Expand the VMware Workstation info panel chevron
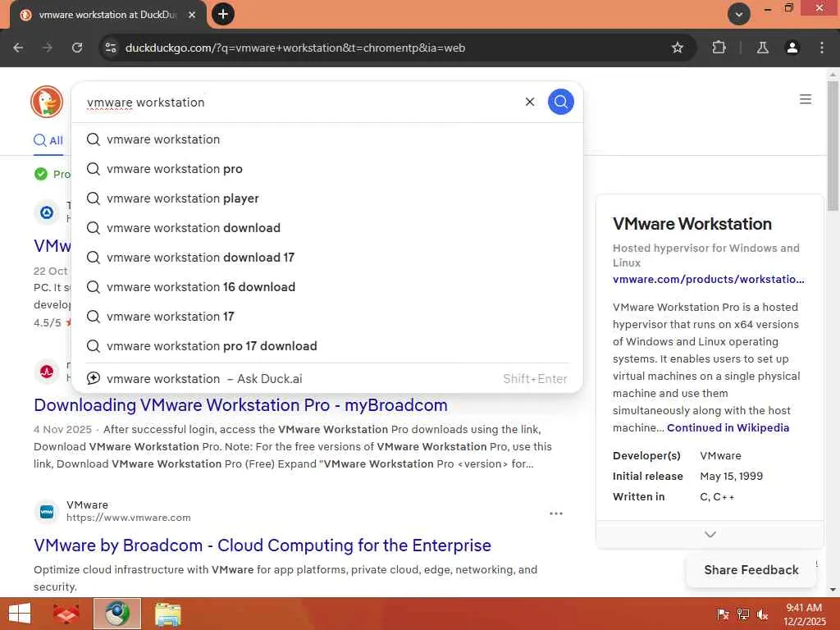This screenshot has width=840, height=630. pyautogui.click(x=710, y=534)
